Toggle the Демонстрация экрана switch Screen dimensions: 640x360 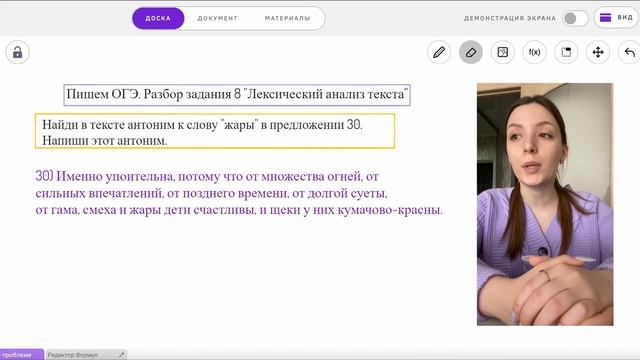(575, 18)
